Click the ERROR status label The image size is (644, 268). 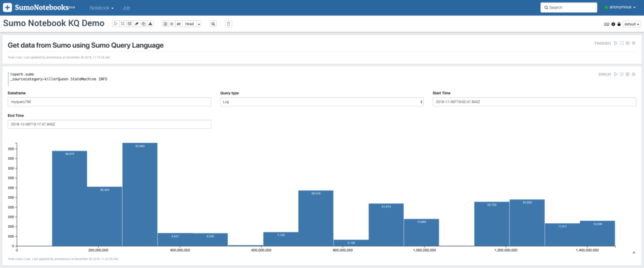(604, 74)
